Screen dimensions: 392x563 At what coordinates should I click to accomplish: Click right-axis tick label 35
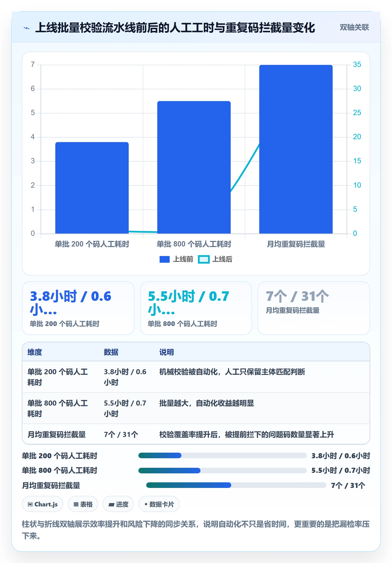pyautogui.click(x=357, y=64)
